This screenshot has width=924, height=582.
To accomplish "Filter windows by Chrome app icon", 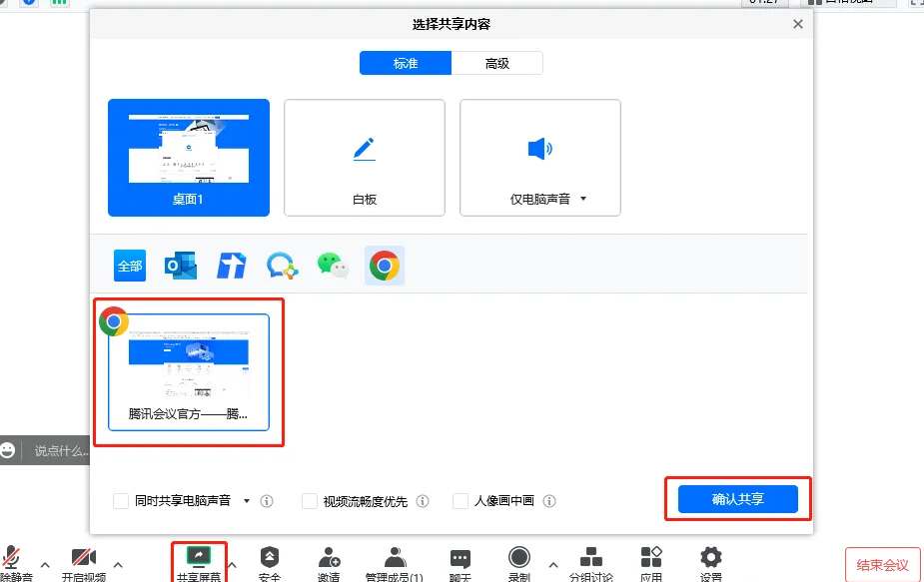I will point(385,266).
